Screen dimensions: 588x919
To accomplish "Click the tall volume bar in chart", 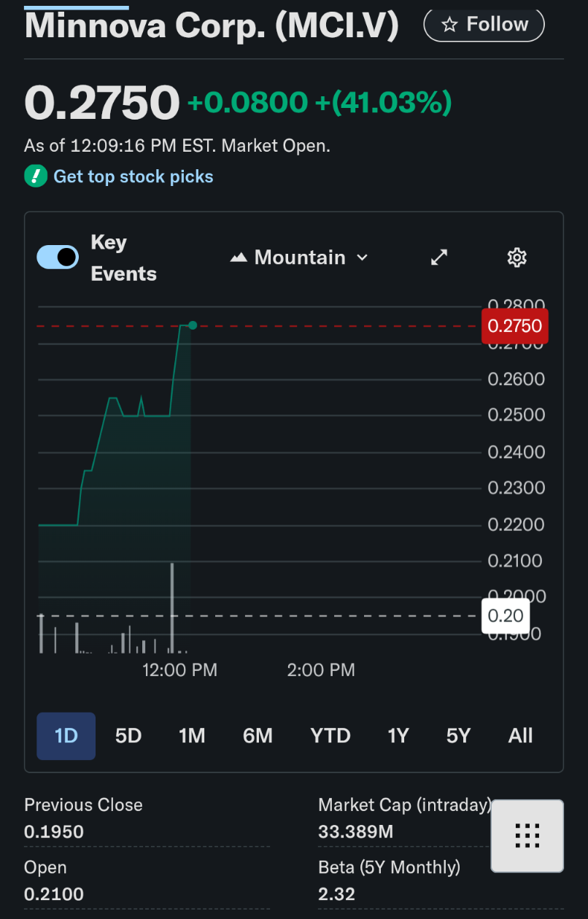I will [172, 605].
